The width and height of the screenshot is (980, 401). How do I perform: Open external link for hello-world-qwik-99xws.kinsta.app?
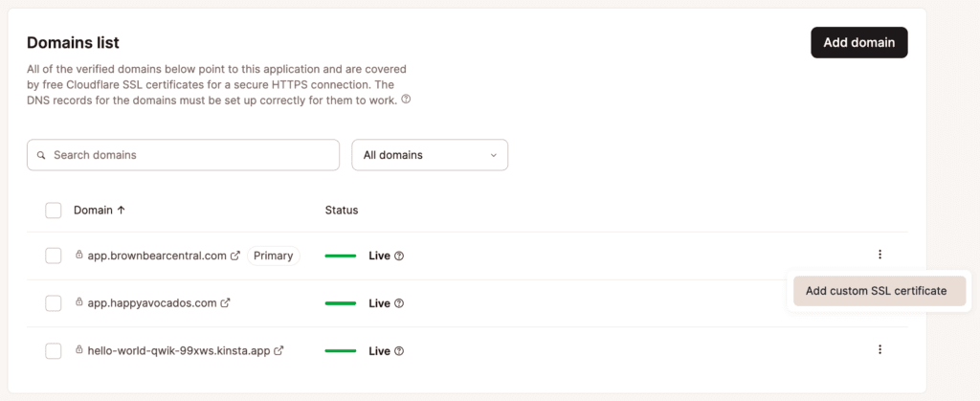tap(279, 351)
